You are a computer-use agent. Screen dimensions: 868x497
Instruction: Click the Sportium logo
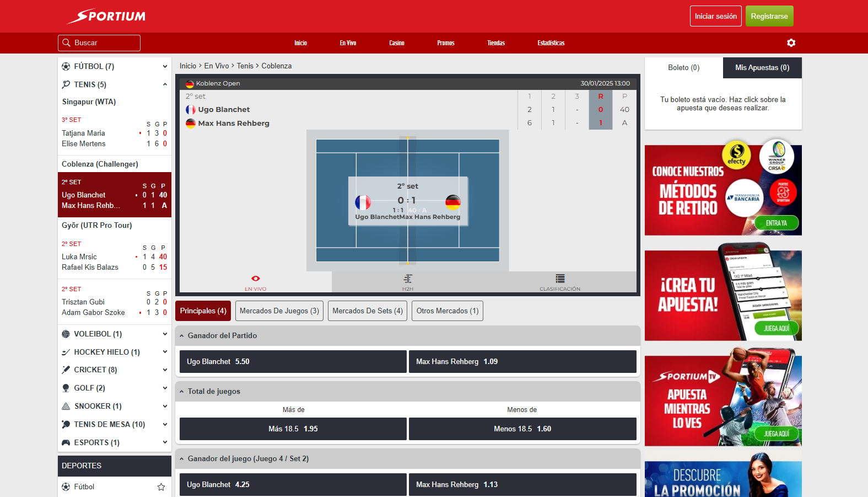106,16
